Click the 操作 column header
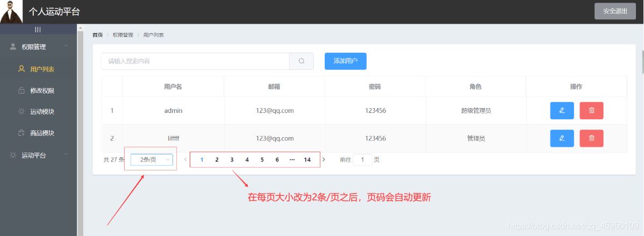Image resolution: width=644 pixels, height=236 pixels. 576,87
